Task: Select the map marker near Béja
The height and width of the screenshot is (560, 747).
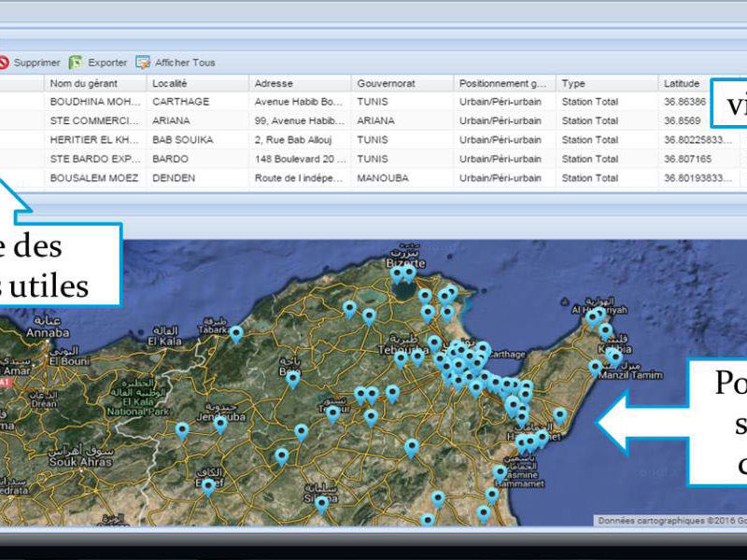Action: tap(293, 377)
